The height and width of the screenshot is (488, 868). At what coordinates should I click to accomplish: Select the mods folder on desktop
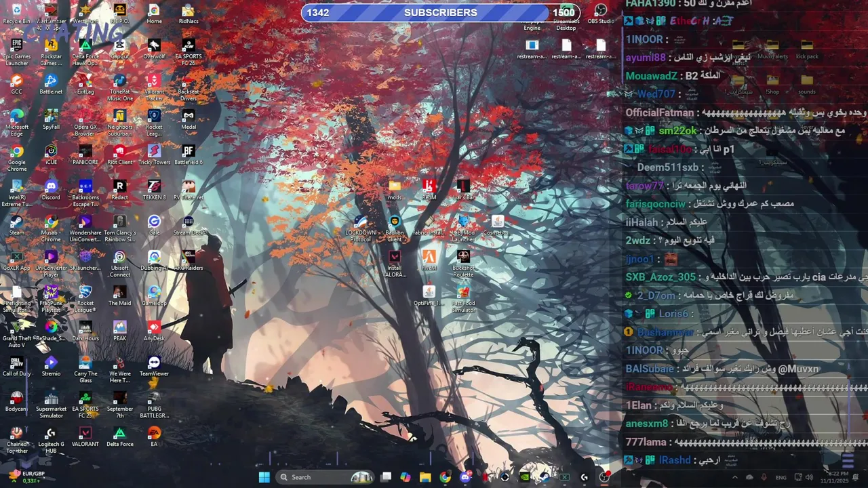pyautogui.click(x=394, y=190)
